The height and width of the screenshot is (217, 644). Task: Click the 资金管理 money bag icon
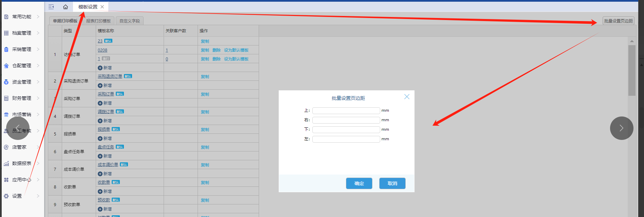click(6, 82)
